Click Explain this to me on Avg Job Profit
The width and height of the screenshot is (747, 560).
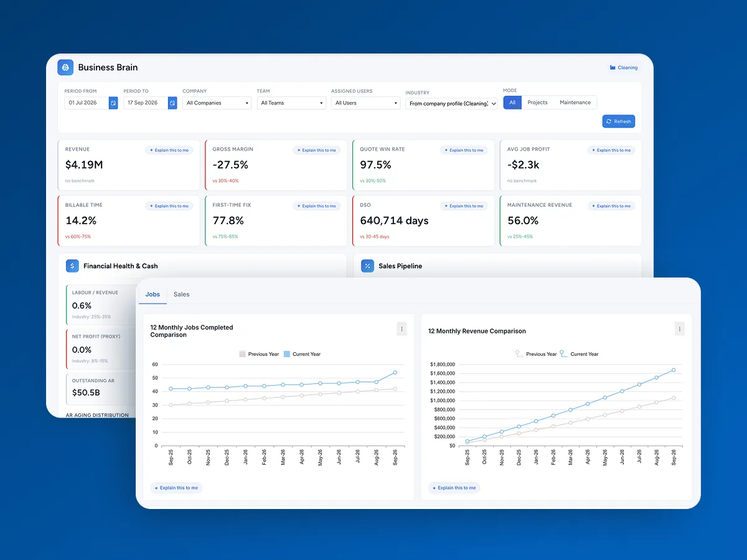(611, 150)
